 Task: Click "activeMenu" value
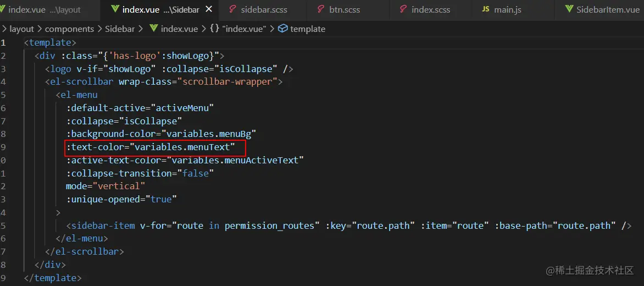tap(183, 108)
